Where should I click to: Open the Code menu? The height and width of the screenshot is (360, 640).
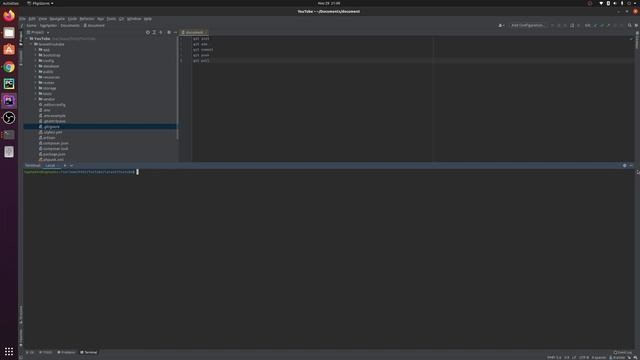coord(72,19)
